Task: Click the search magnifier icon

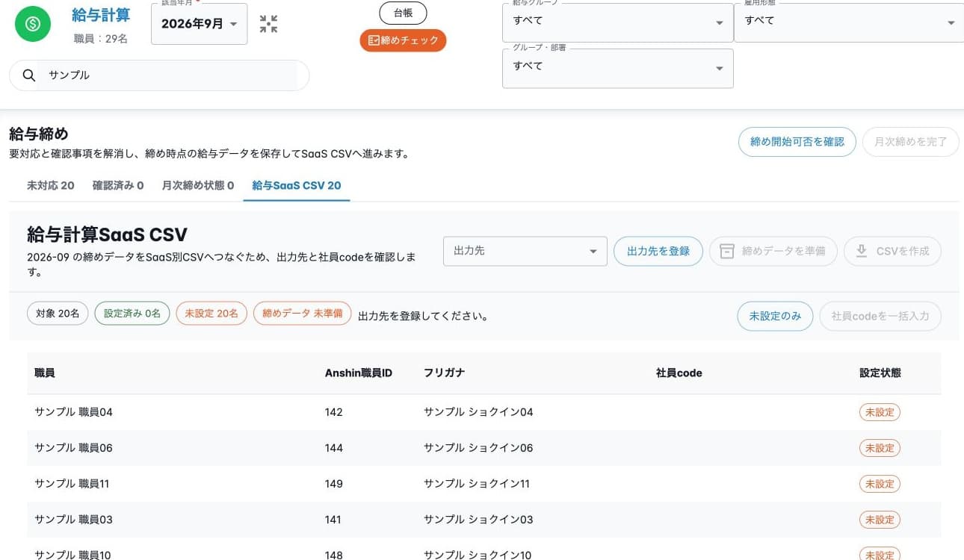Action: tap(29, 75)
